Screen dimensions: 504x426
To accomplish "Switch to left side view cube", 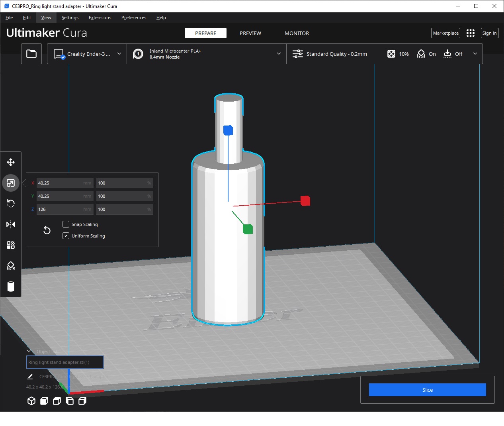I will [x=70, y=401].
